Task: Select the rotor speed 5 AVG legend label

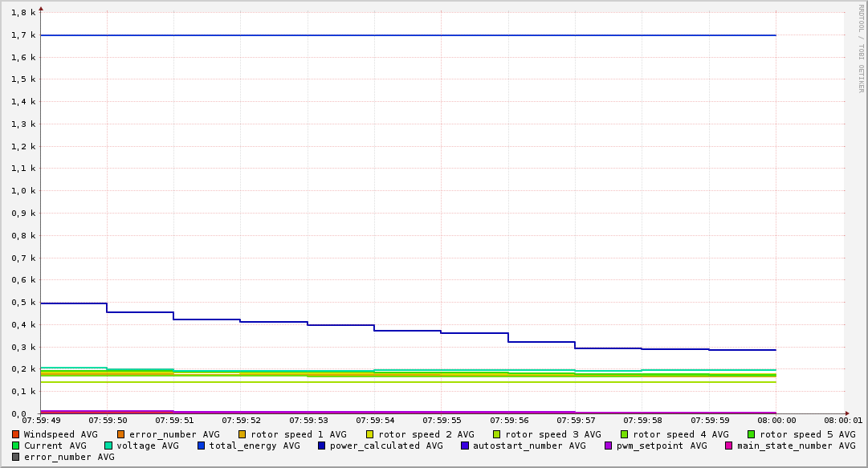Action: tap(807, 434)
